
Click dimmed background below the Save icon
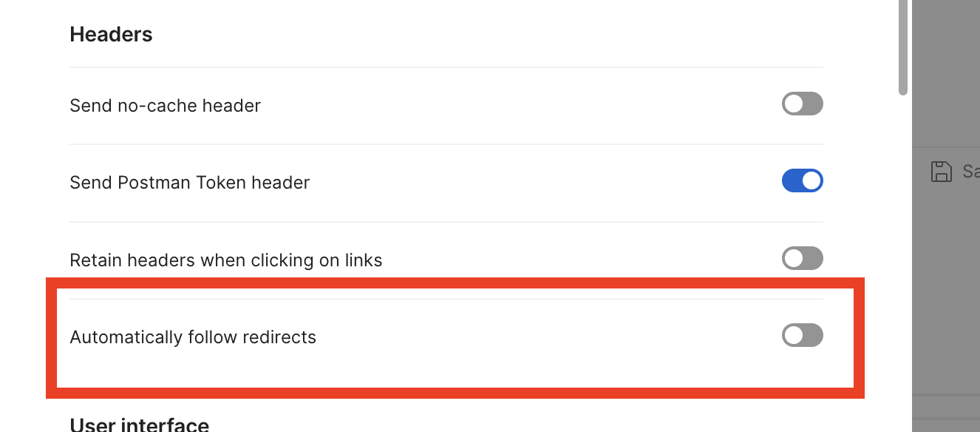[946, 296]
